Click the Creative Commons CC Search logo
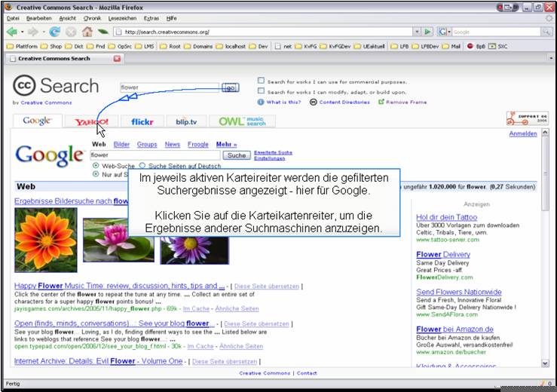This screenshot has height=392, width=557. (x=56, y=86)
